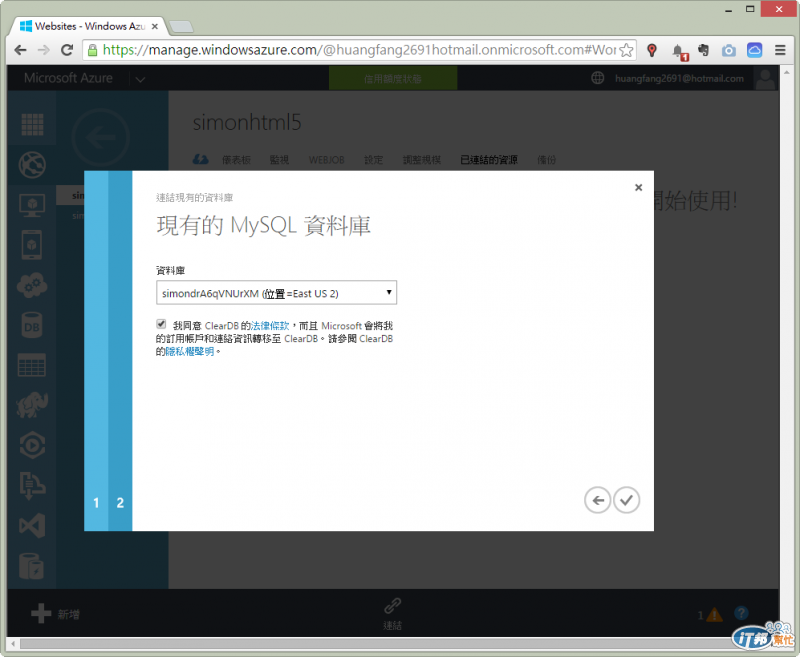The width and height of the screenshot is (800, 657).
Task: Switch to the 儀表板 tab
Action: (x=236, y=160)
